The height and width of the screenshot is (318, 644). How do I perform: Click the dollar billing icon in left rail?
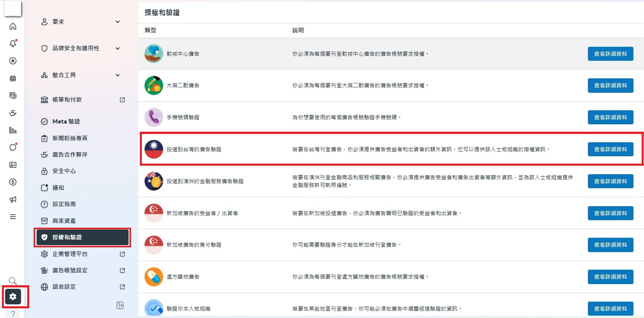click(x=13, y=182)
